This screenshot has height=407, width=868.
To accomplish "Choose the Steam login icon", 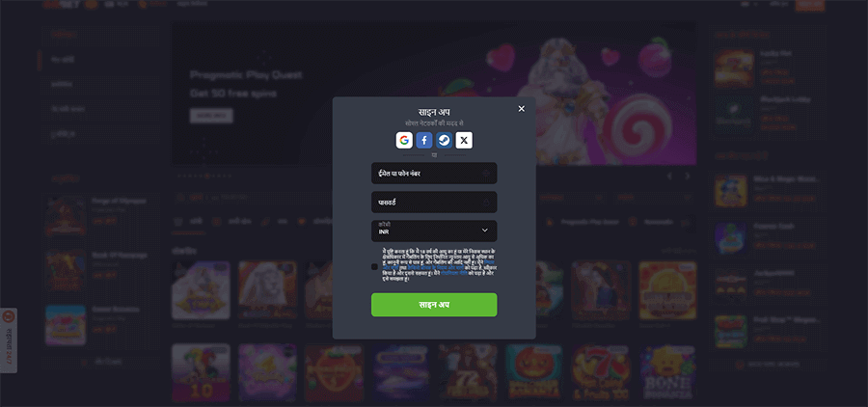I will pos(444,140).
